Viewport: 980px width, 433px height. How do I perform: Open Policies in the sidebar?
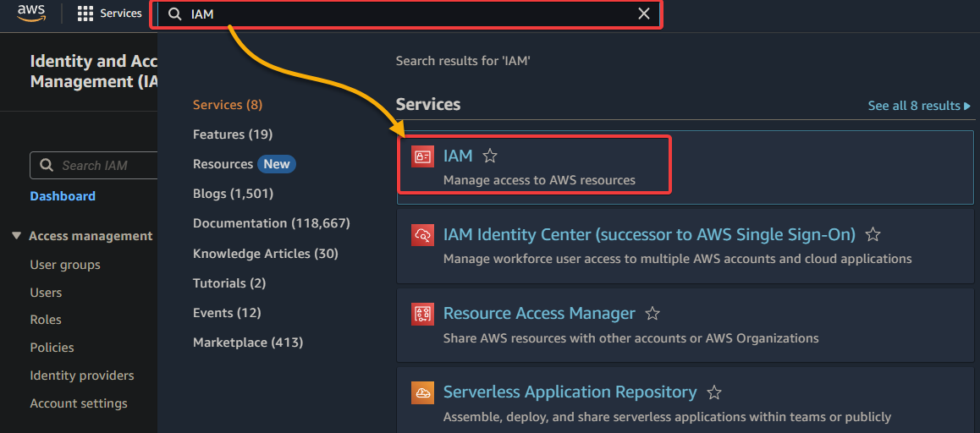coord(52,348)
